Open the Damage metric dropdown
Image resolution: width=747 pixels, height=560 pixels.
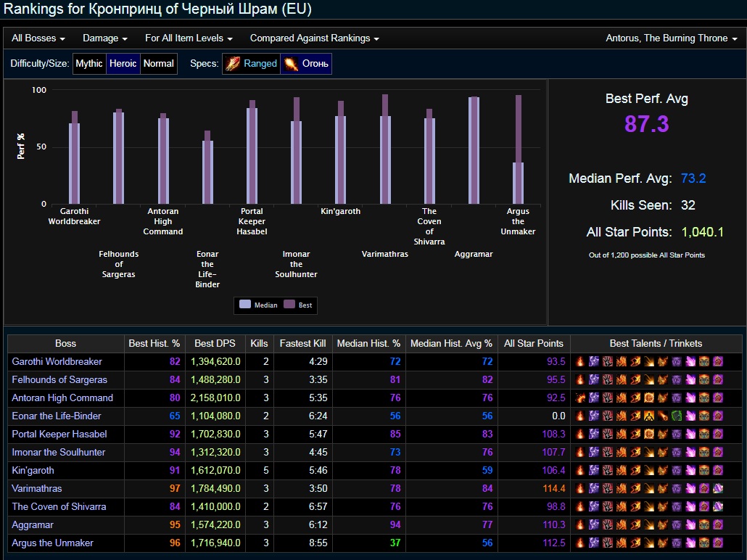coord(105,38)
